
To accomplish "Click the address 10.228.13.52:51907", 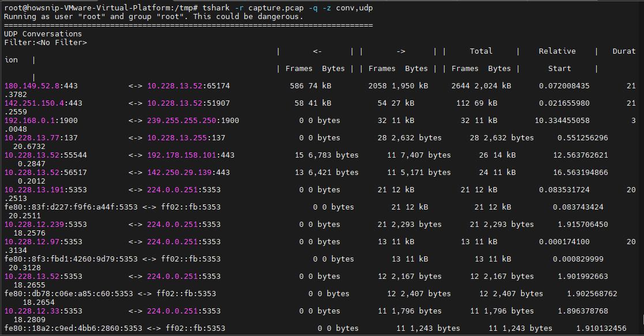I will tap(189, 103).
